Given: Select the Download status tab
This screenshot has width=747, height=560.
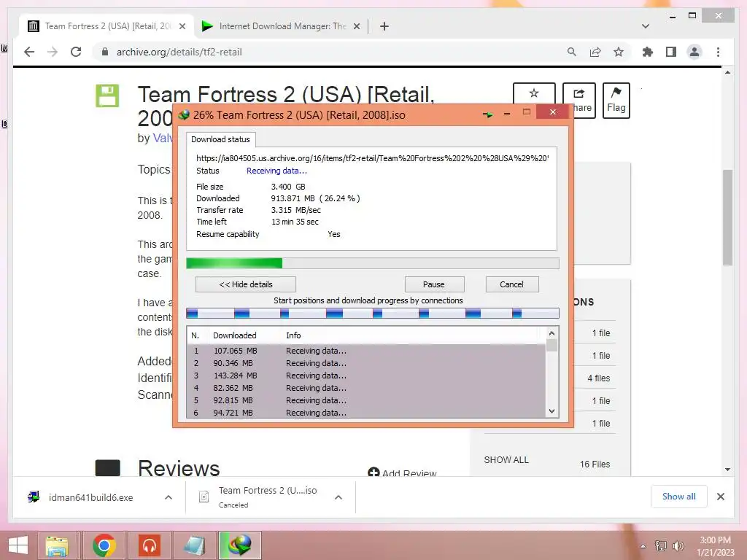Looking at the screenshot, I should coord(220,139).
